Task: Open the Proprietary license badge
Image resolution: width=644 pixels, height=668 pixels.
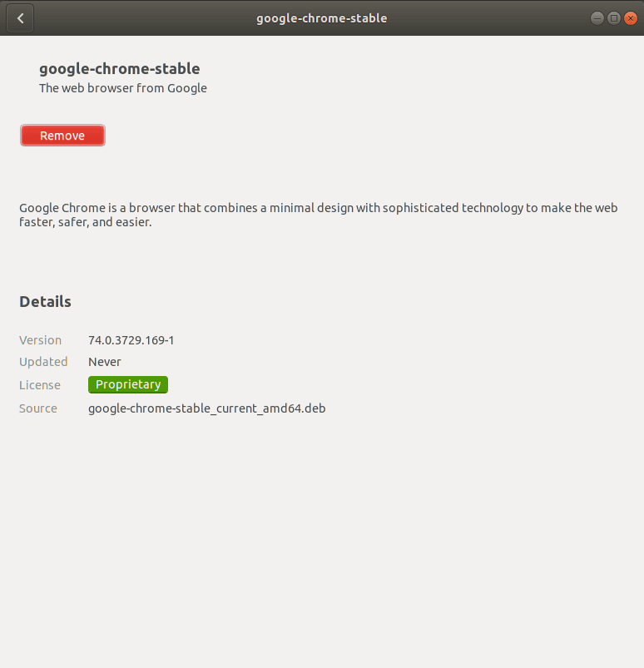Action: coord(128,384)
